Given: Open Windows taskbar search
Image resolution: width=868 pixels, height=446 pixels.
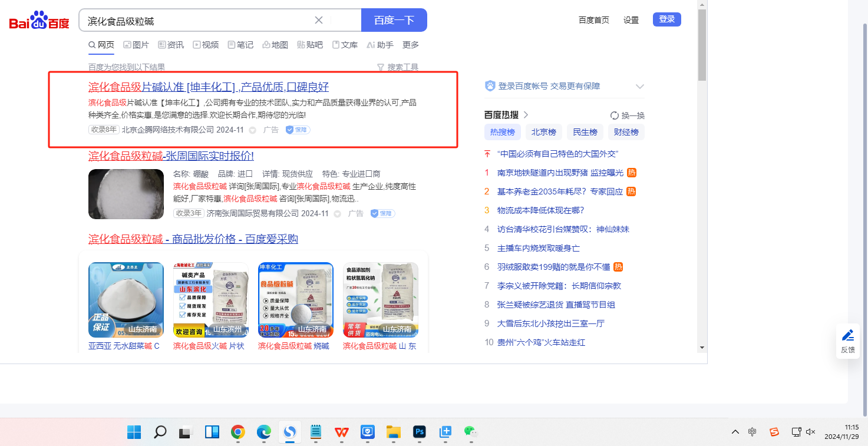Looking at the screenshot, I should [160, 432].
